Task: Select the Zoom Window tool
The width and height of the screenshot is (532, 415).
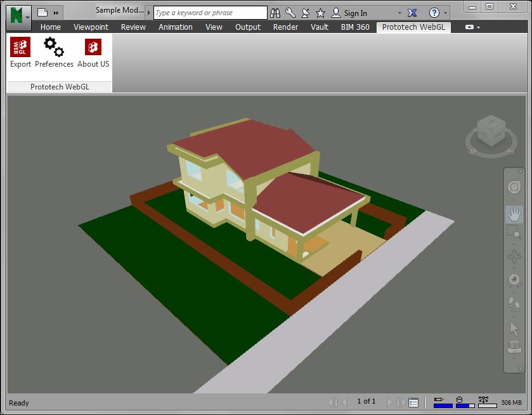Action: pos(514,231)
